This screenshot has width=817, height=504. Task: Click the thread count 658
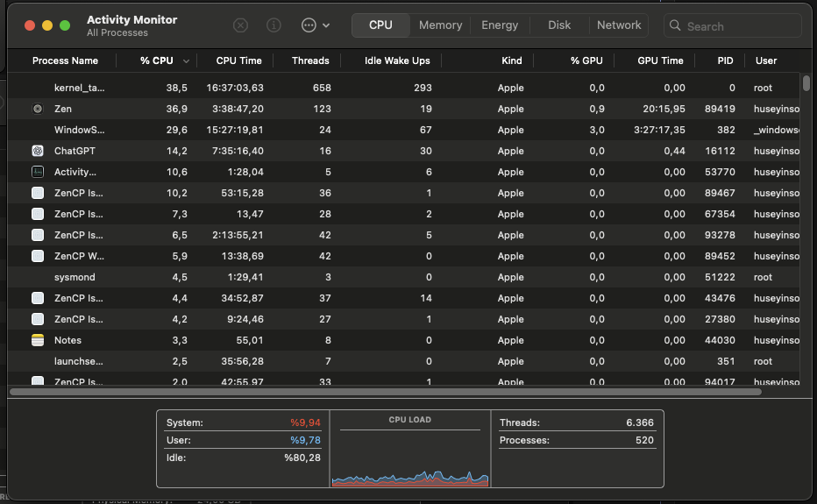coord(322,88)
